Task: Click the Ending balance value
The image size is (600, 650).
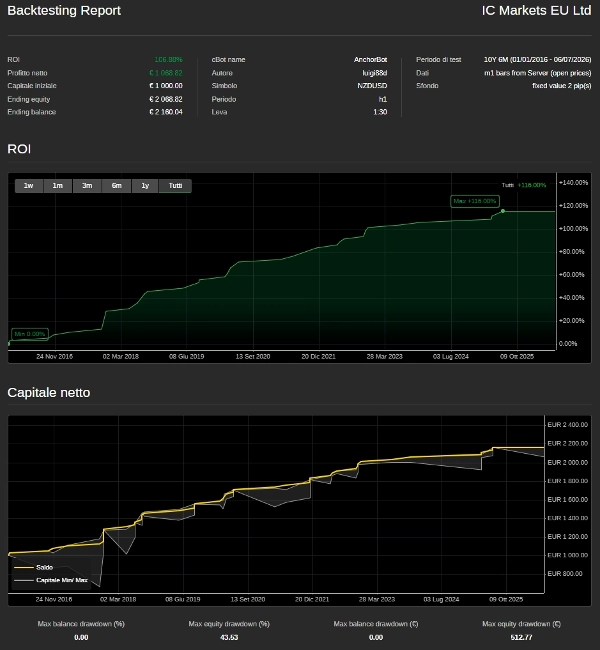Action: [x=166, y=112]
